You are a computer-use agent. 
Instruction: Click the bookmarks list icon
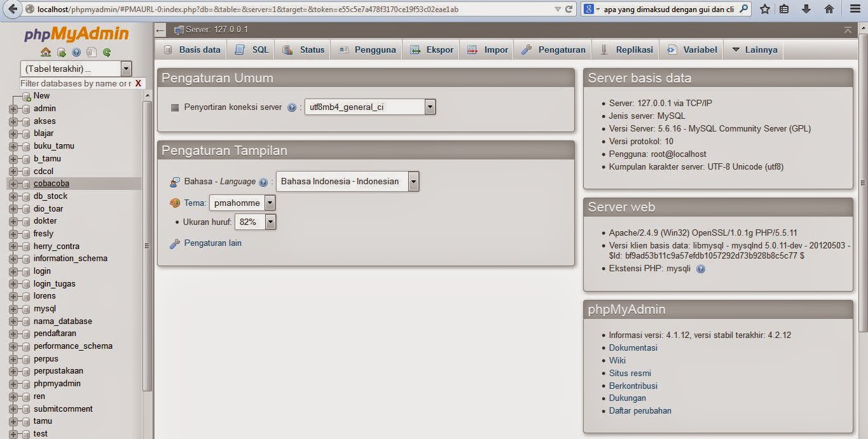785,10
